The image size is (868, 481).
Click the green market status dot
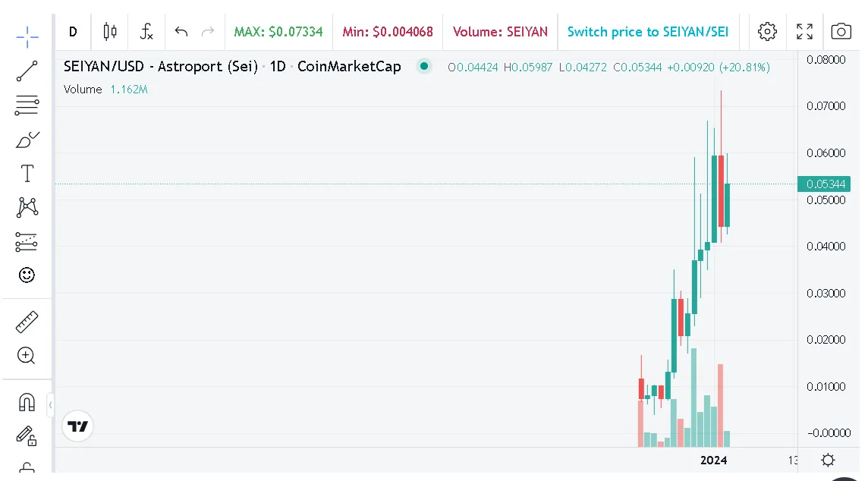[x=424, y=67]
